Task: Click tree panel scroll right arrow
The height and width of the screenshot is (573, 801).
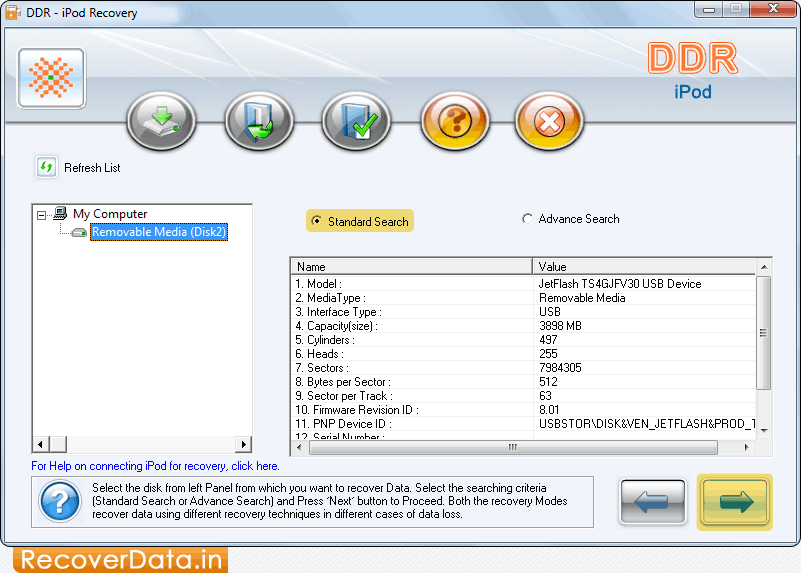Action: tap(244, 444)
